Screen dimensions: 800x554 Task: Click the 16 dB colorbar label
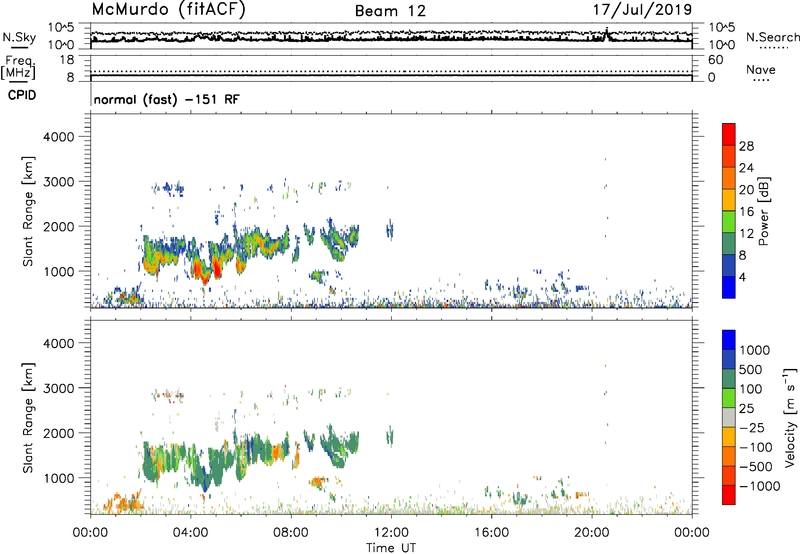(x=746, y=212)
